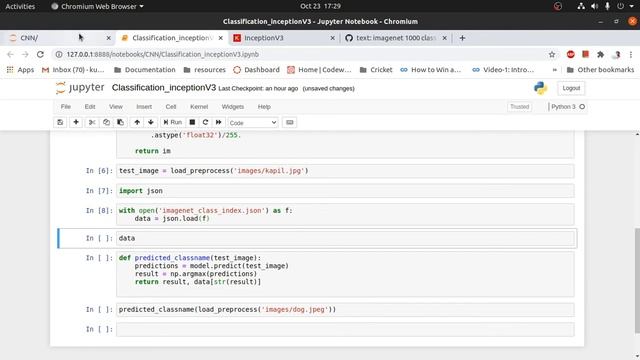Open Other bookmarks folder
Image resolution: width=640 pixels, height=360 pixels.
pyautogui.click(x=600, y=70)
